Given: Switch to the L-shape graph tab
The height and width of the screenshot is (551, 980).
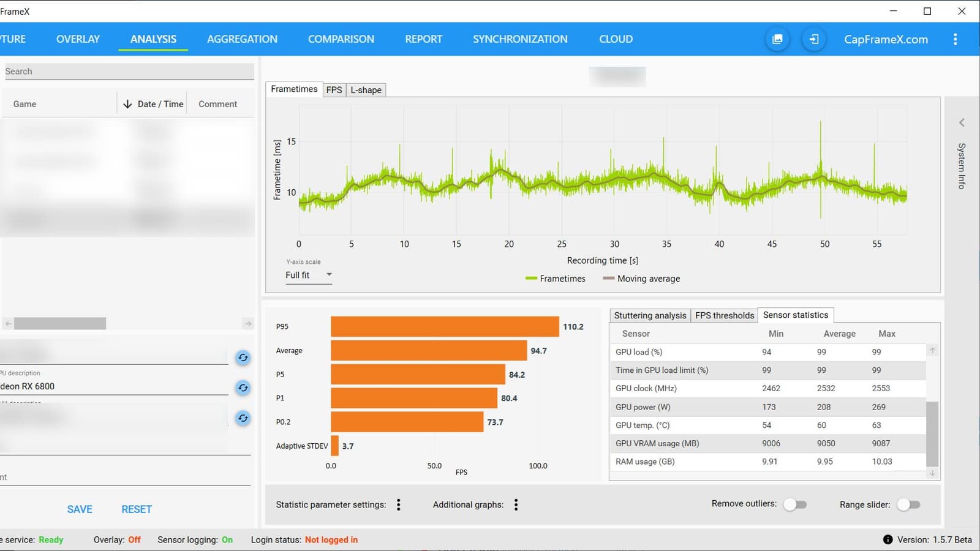Looking at the screenshot, I should pos(366,90).
